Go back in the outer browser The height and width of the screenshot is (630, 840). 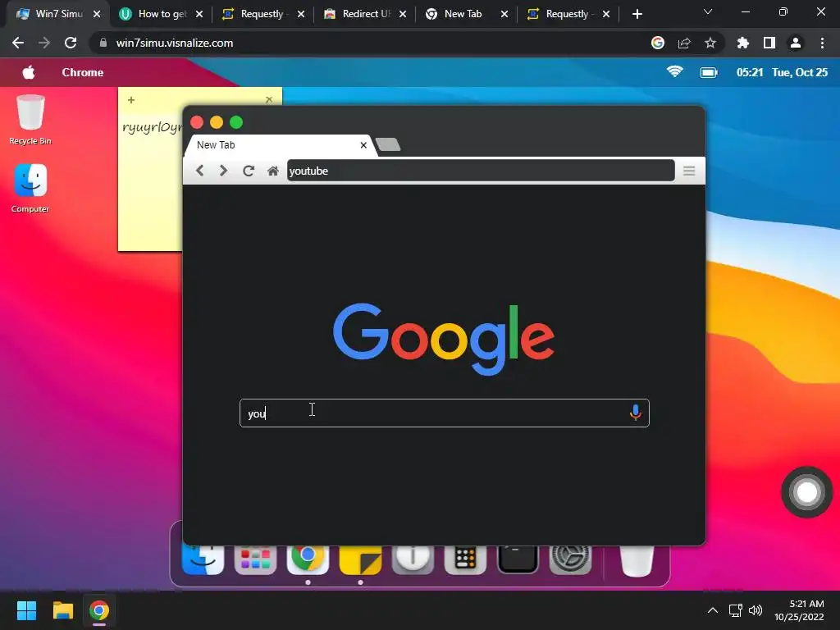(x=18, y=43)
